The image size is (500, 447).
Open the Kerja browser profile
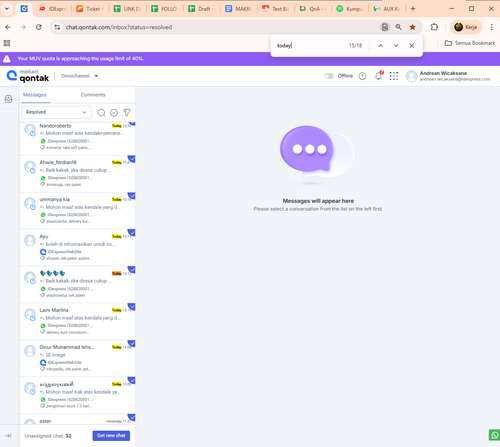click(x=466, y=27)
